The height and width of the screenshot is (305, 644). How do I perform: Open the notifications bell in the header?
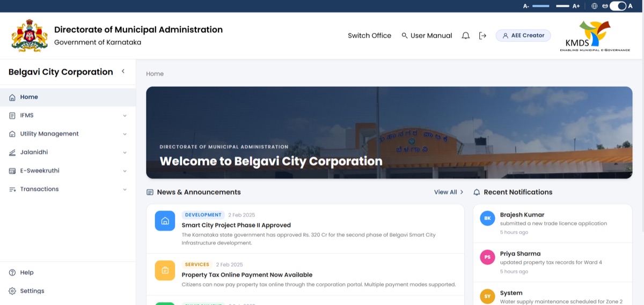[466, 35]
